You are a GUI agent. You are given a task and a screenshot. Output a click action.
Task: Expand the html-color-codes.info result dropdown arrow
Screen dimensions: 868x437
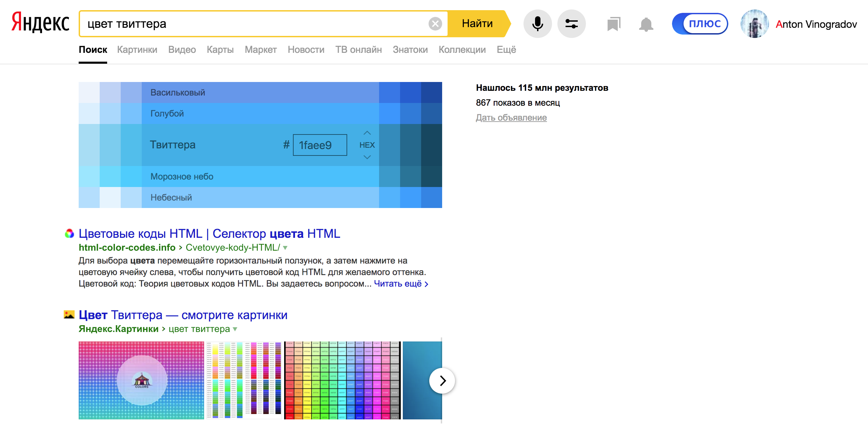pos(285,248)
